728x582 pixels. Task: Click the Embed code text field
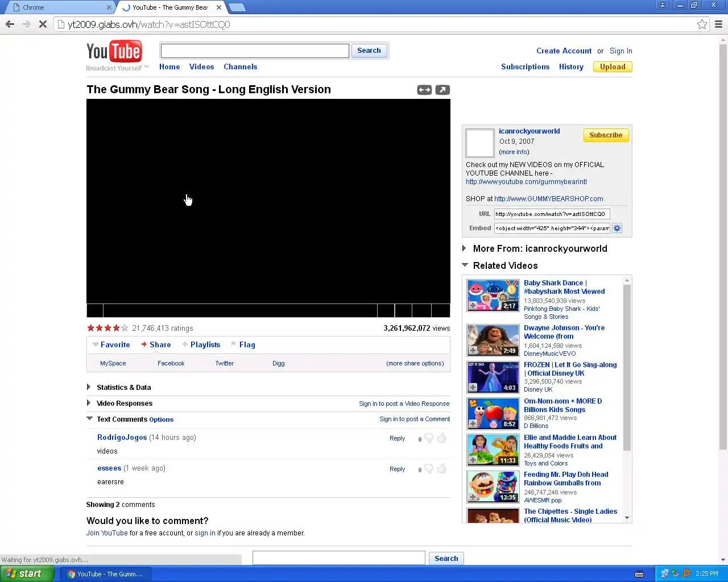(552, 228)
